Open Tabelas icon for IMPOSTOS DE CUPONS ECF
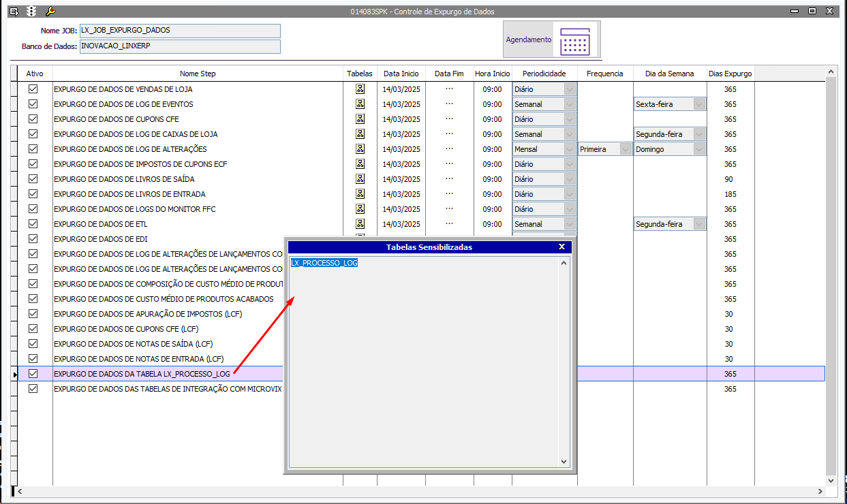This screenshot has height=504, width=847. pos(360,164)
